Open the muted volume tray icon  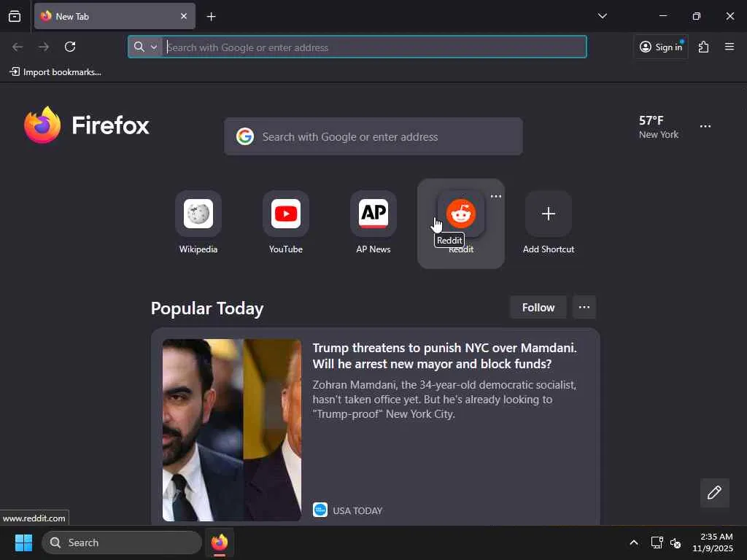click(x=675, y=542)
